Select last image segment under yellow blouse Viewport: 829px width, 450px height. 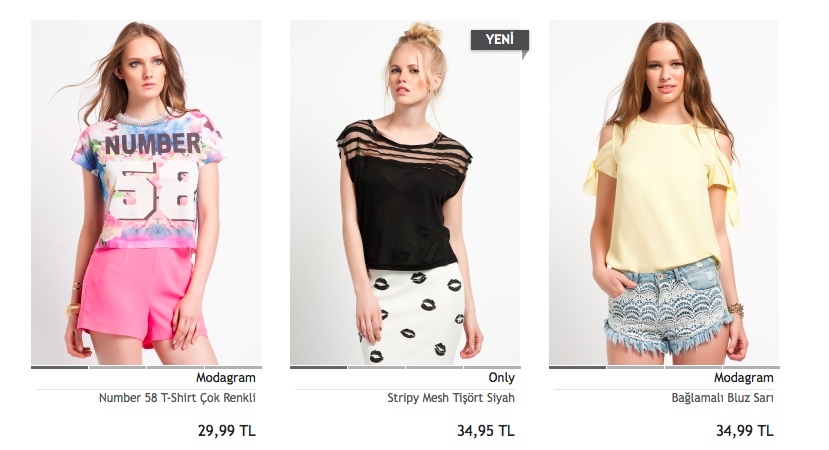coord(751,367)
